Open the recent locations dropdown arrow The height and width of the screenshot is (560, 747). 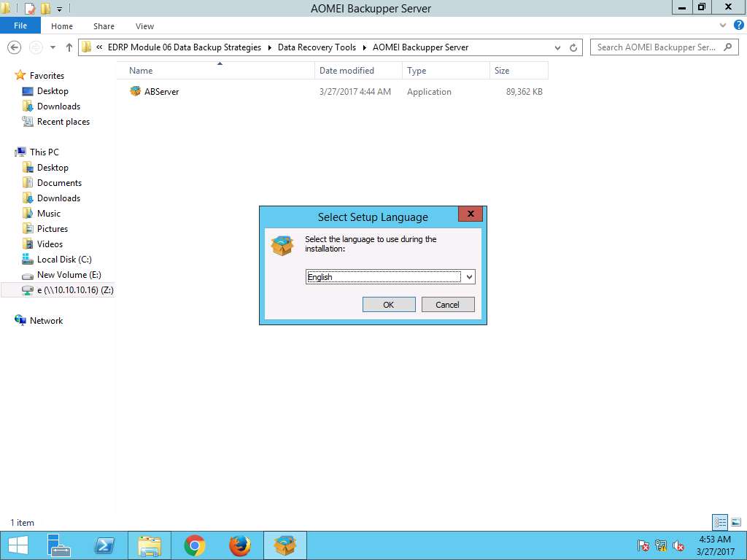tap(53, 47)
